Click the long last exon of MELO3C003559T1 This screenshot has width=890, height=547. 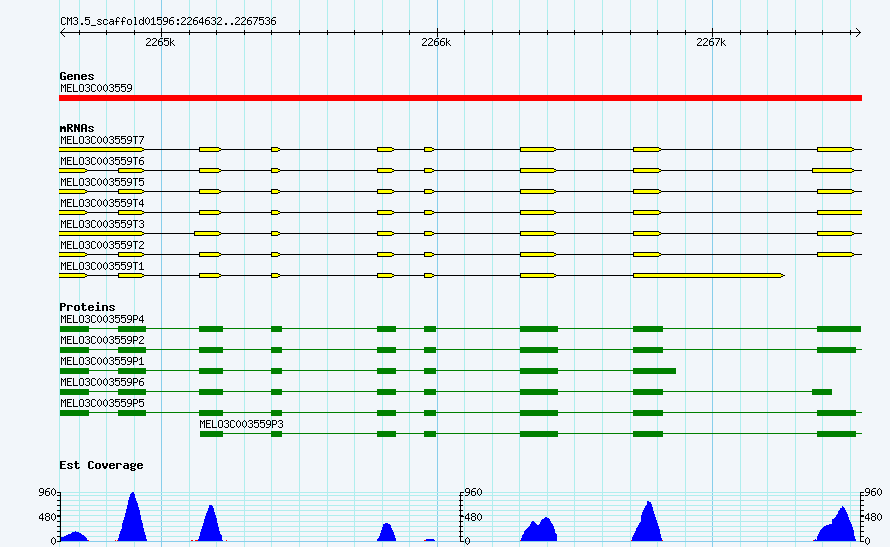(x=709, y=276)
